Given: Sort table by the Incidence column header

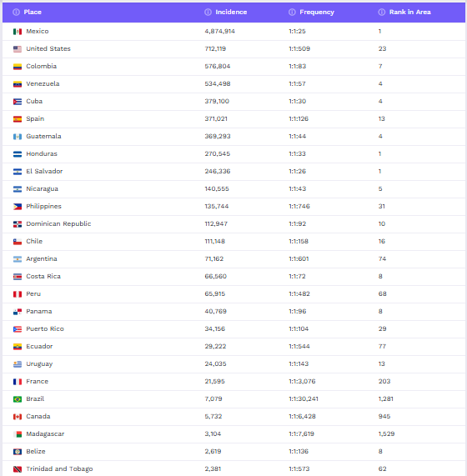Looking at the screenshot, I should coord(231,13).
